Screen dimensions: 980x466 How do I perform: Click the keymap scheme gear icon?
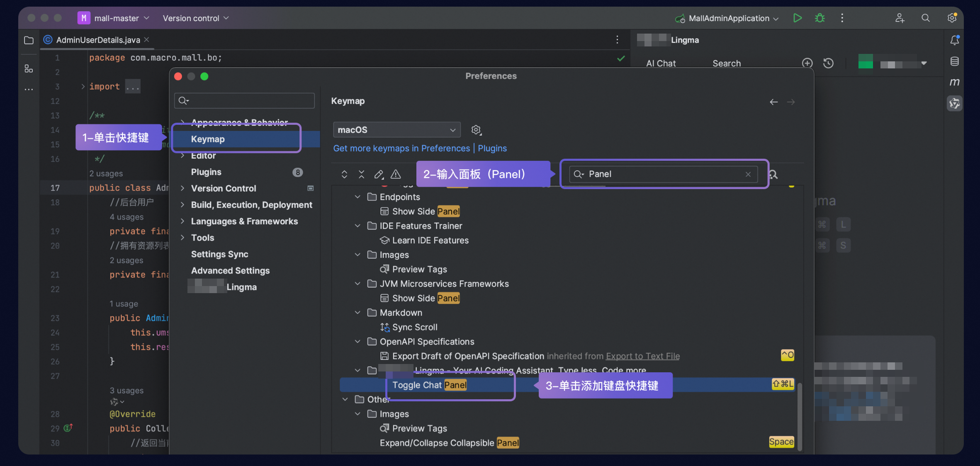pos(476,130)
